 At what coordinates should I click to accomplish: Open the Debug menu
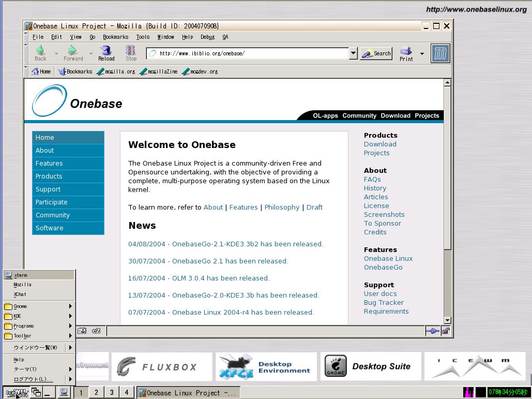pyautogui.click(x=207, y=37)
